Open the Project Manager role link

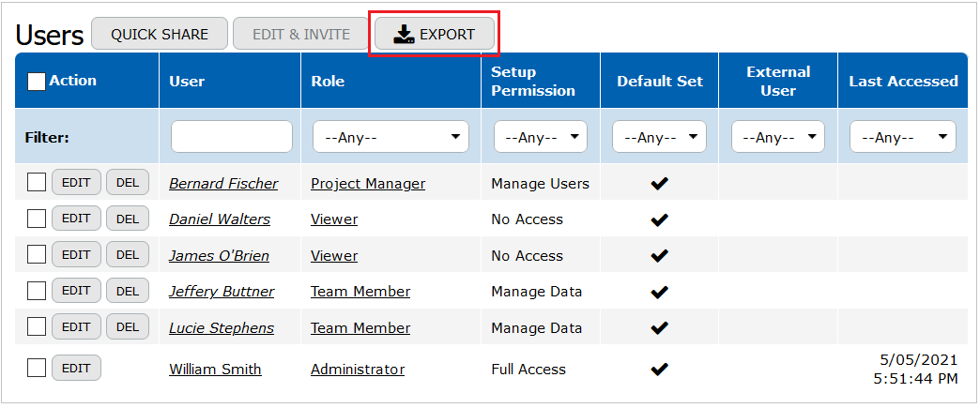pyautogui.click(x=368, y=184)
